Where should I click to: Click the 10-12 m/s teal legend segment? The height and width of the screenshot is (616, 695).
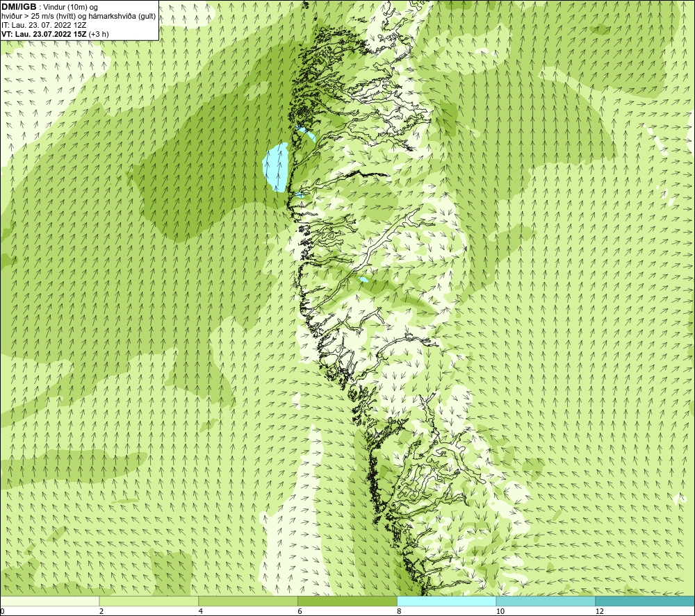coord(546,601)
